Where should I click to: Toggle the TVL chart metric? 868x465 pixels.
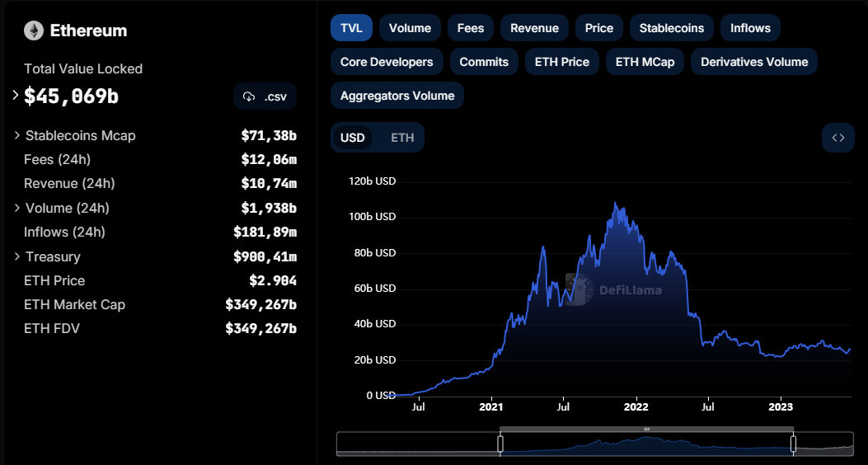351,28
